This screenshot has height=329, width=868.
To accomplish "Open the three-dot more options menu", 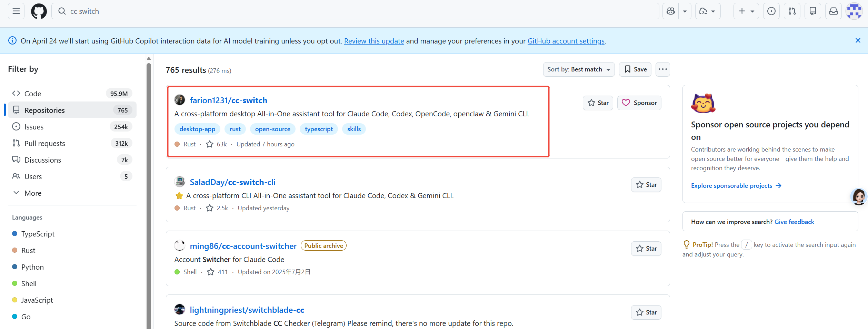I will pyautogui.click(x=662, y=69).
